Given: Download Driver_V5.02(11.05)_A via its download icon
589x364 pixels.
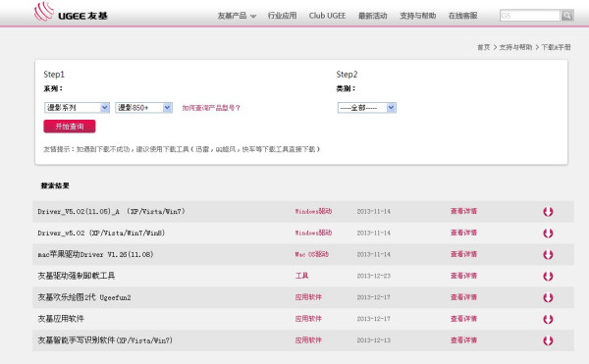Looking at the screenshot, I should click(548, 212).
